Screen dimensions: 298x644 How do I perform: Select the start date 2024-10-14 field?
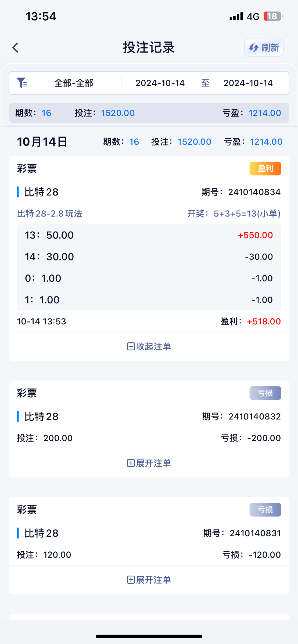click(160, 83)
